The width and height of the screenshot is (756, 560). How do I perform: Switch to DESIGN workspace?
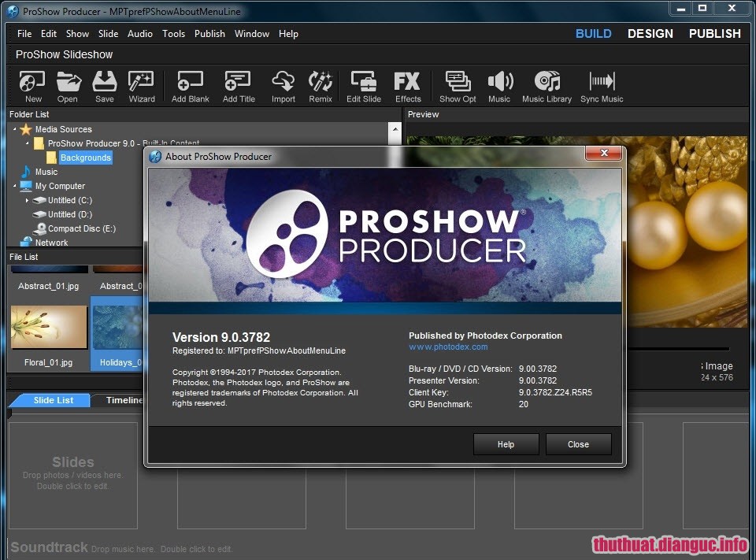(x=650, y=34)
